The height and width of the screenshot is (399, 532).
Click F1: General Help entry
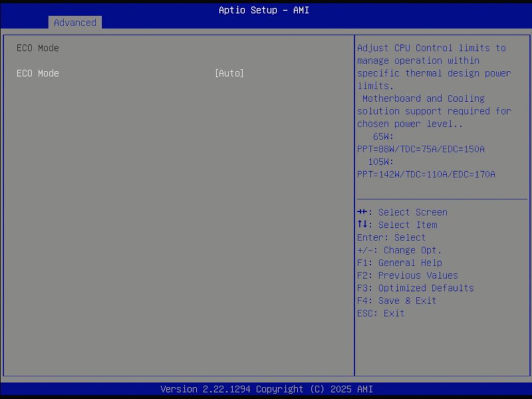pos(399,262)
